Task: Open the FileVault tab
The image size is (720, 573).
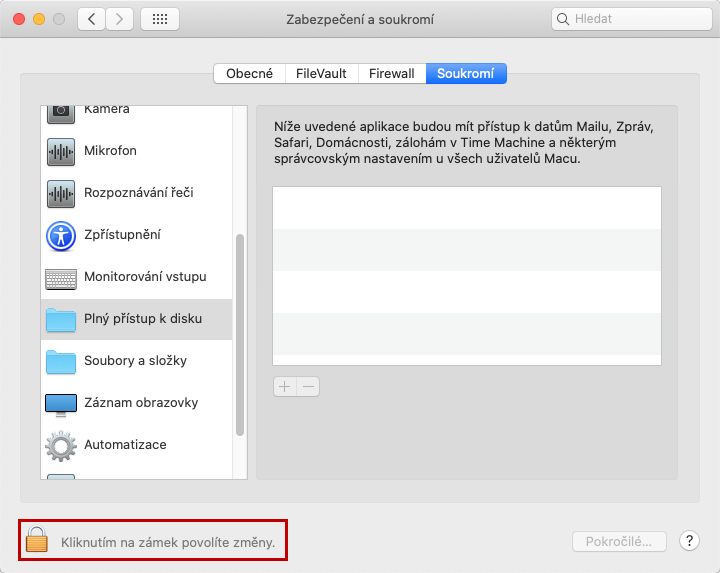Action: 322,73
